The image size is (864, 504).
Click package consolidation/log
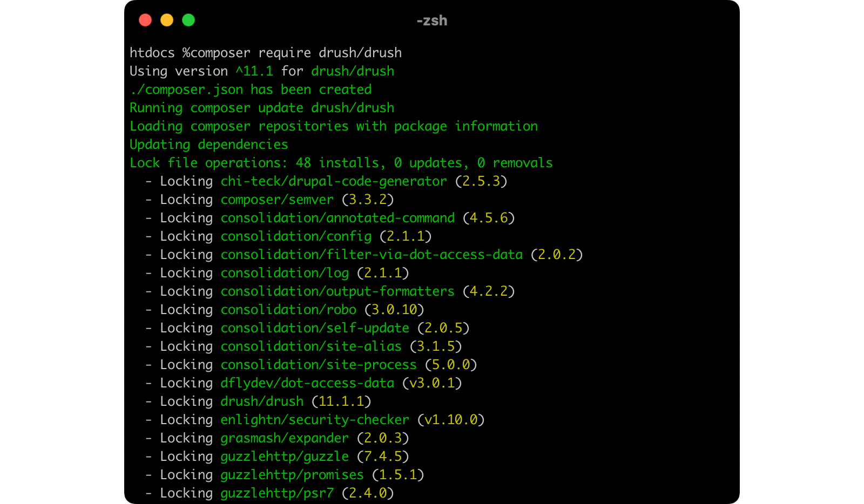(x=285, y=273)
